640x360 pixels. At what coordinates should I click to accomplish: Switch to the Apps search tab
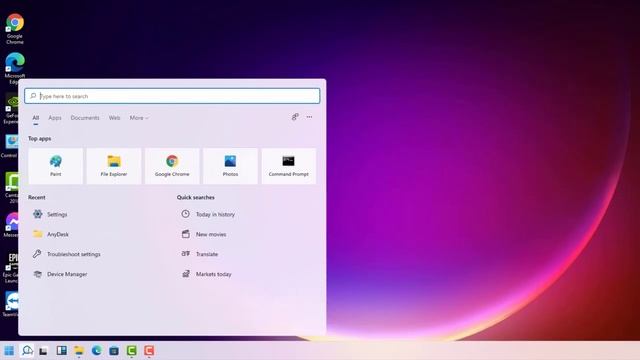pos(55,118)
